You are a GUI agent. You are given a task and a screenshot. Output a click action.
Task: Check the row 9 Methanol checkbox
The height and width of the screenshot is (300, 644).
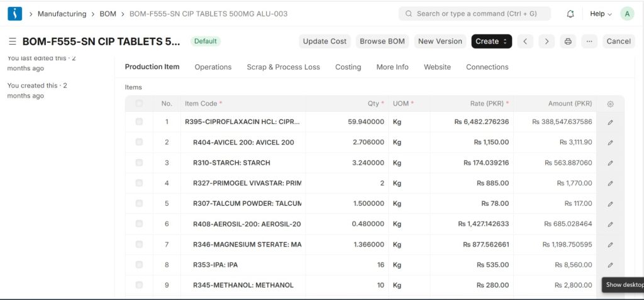tap(139, 285)
